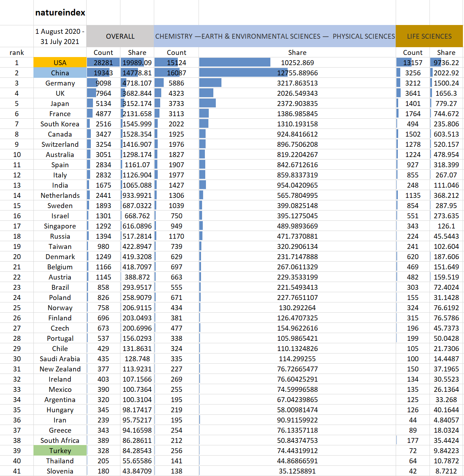Click the Taiwan country cell
The width and height of the screenshot is (464, 476).
(x=60, y=246)
